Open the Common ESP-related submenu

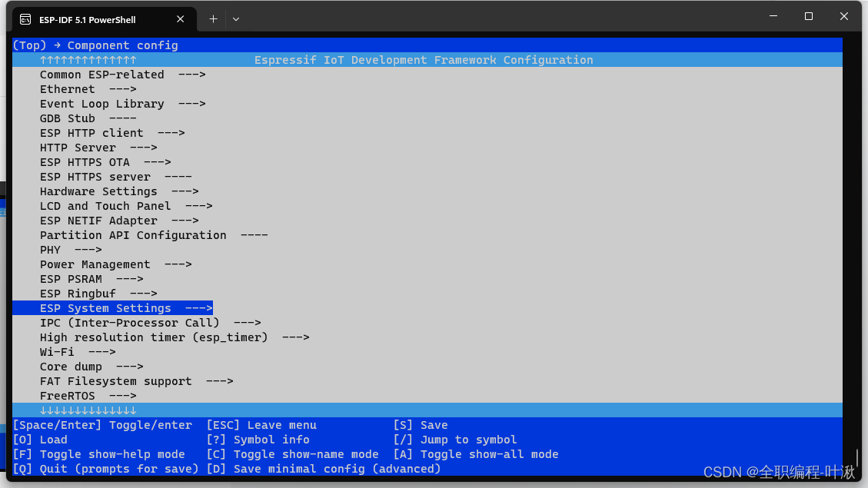click(102, 75)
